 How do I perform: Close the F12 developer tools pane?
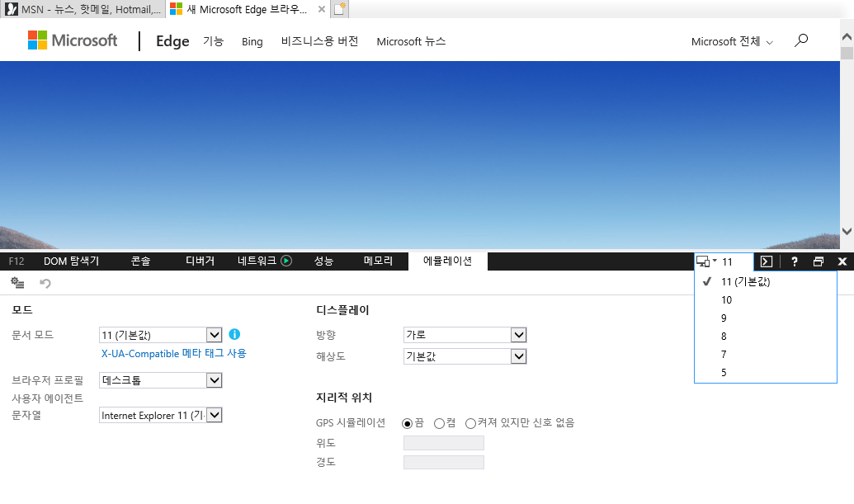pos(842,261)
